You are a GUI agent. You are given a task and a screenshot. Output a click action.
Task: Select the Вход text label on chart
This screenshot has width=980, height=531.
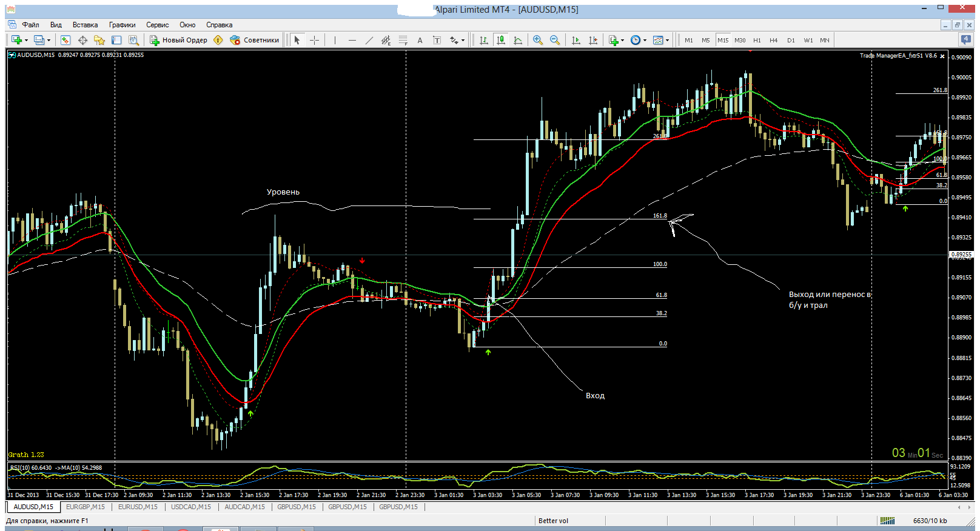pyautogui.click(x=595, y=395)
